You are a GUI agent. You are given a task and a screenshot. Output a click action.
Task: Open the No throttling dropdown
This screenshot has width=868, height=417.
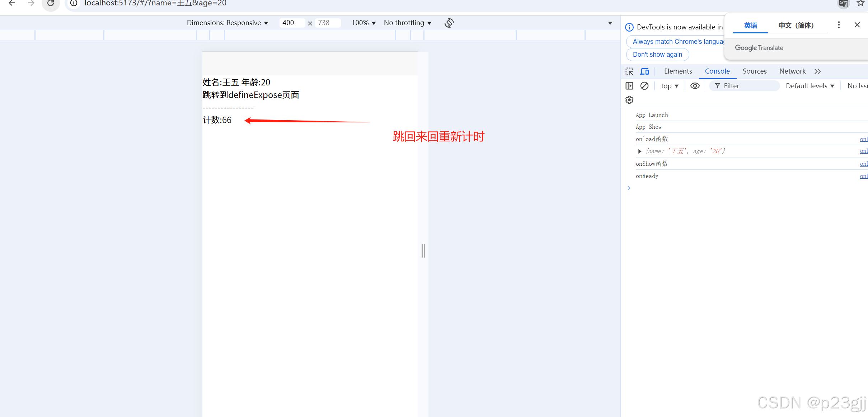click(407, 23)
